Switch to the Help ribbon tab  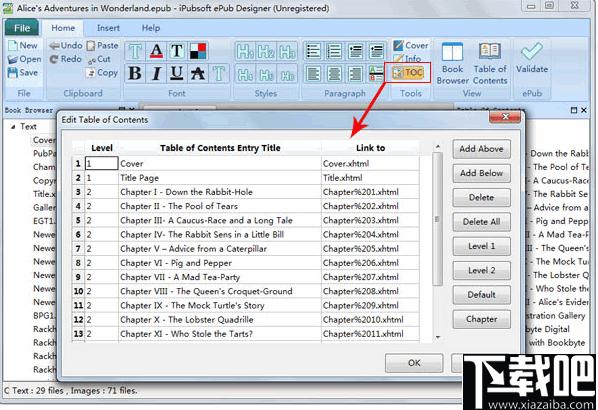click(151, 28)
